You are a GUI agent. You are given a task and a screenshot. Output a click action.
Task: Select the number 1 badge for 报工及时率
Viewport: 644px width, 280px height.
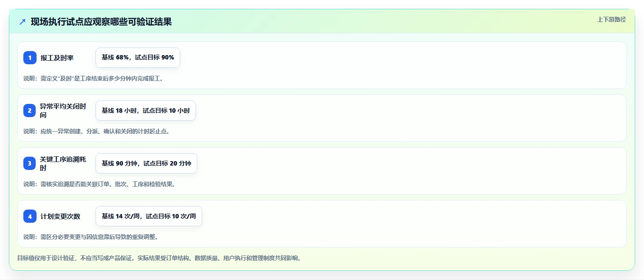coord(30,58)
